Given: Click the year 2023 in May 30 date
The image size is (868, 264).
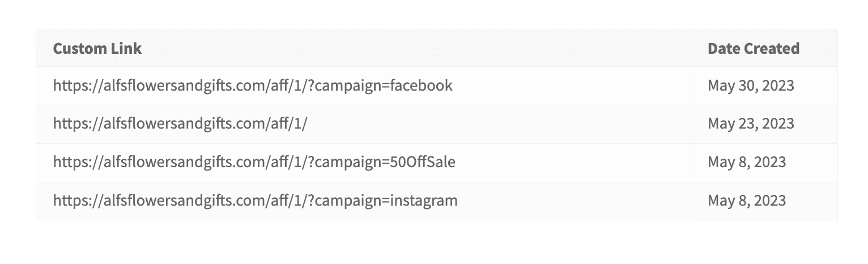Looking at the screenshot, I should (x=778, y=86).
